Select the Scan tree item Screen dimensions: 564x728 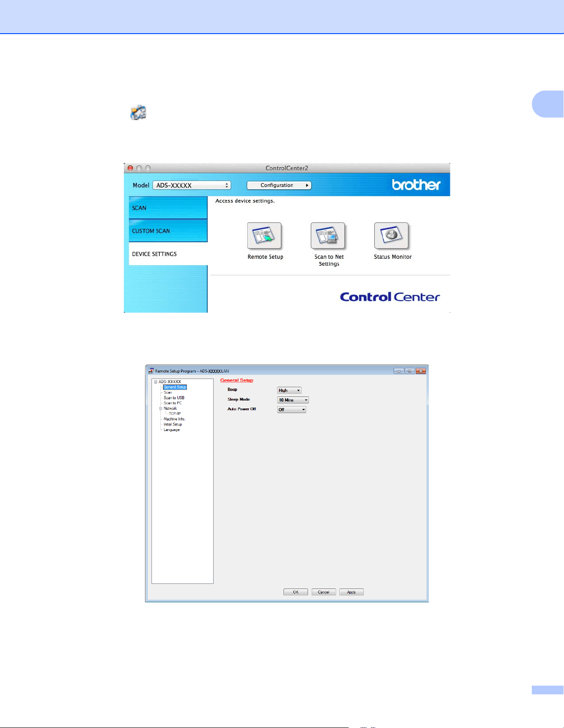(x=168, y=392)
